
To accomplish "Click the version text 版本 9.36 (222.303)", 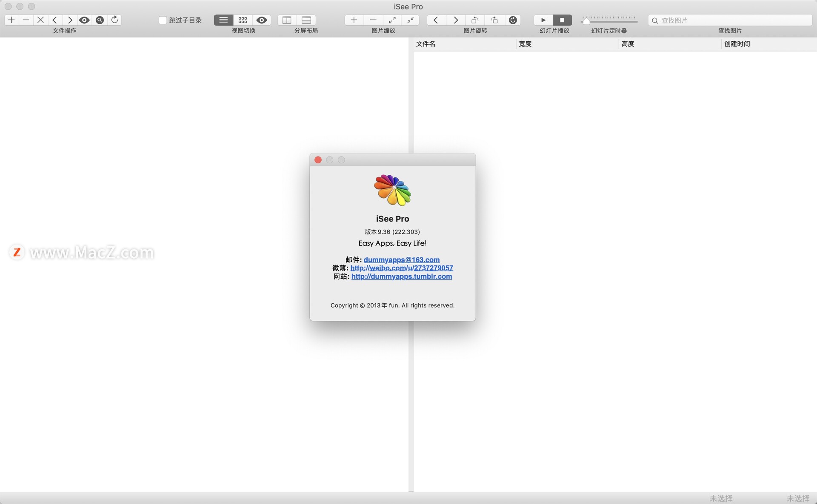I will 392,232.
